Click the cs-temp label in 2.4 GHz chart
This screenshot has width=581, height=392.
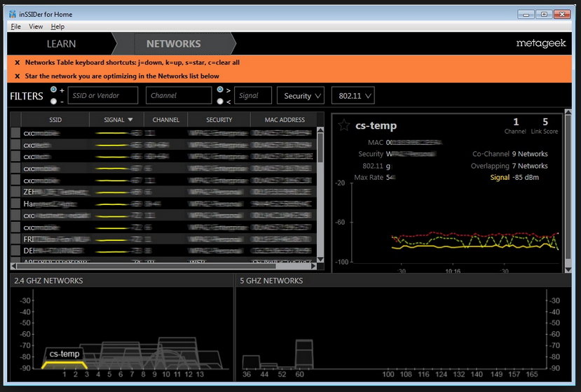pyautogui.click(x=64, y=354)
